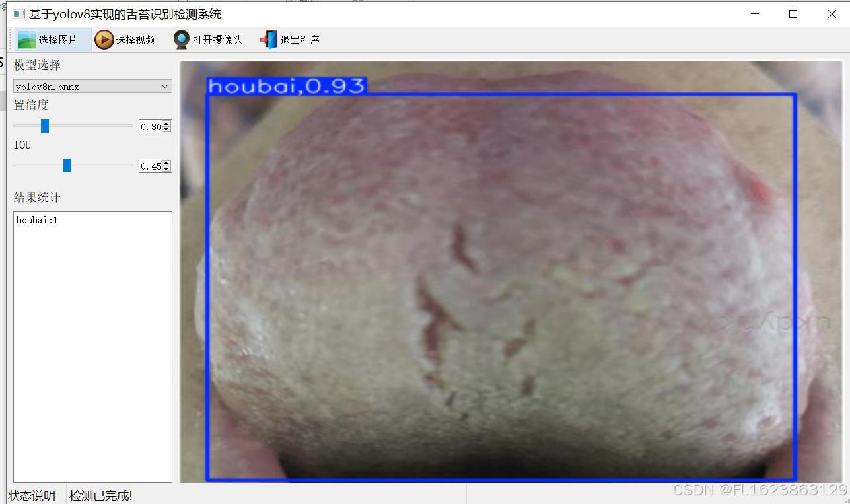This screenshot has height=504, width=850.
Task: Quit using the 退出程序 button
Action: pos(290,40)
